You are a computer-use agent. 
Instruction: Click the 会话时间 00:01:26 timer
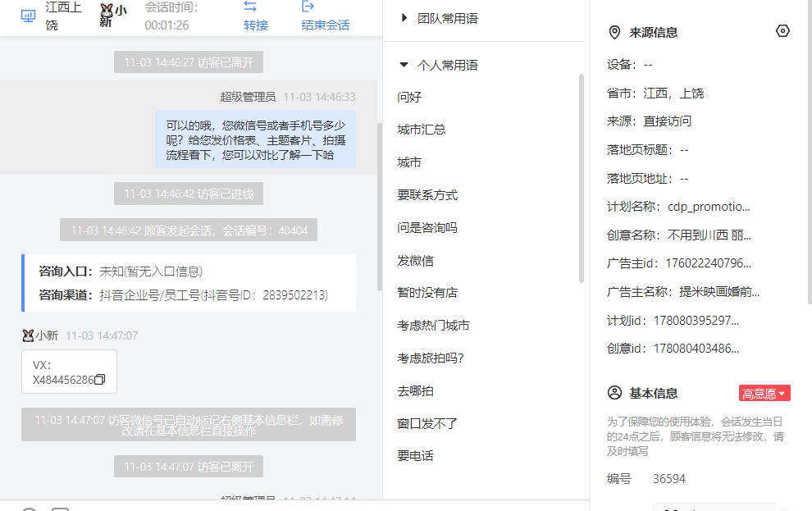pos(171,16)
